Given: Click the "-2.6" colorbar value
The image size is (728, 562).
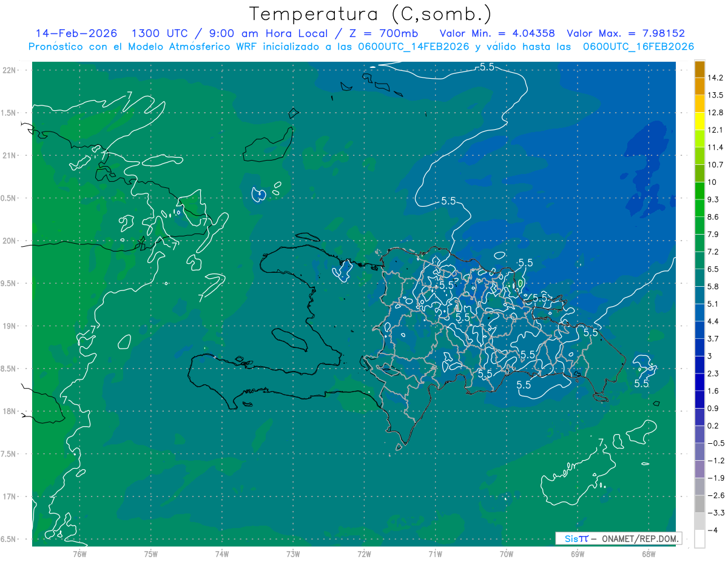Looking at the screenshot, I should (x=716, y=495).
